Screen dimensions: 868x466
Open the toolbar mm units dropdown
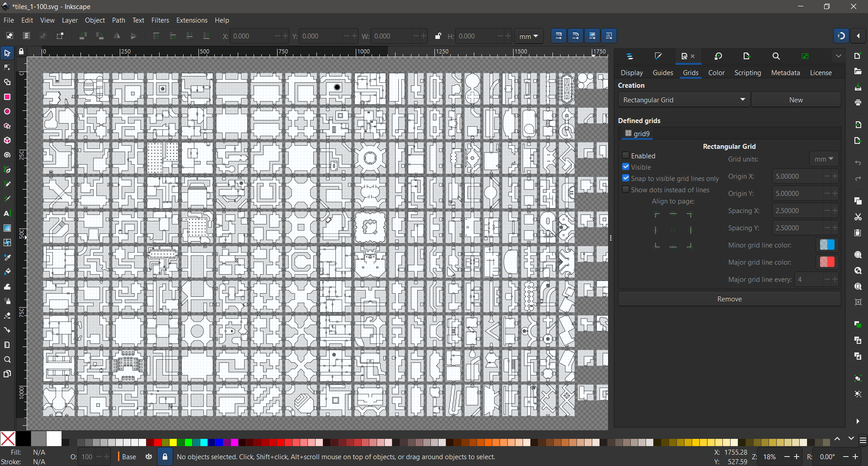(528, 36)
